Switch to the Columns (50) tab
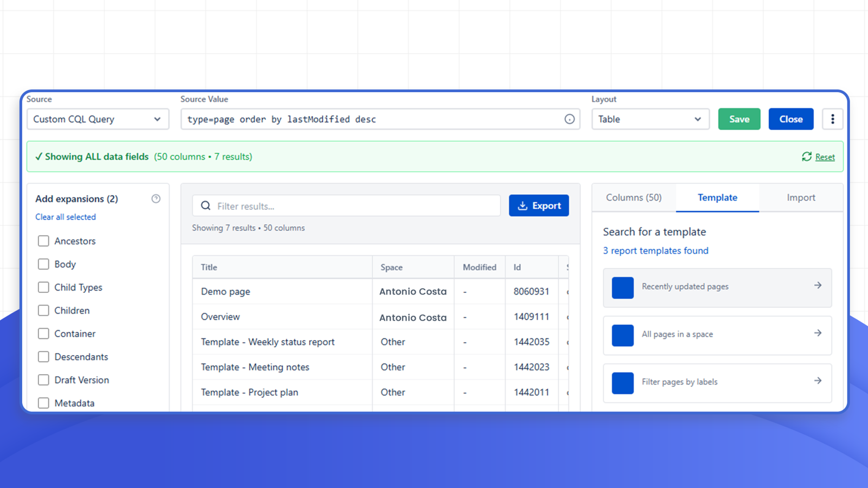This screenshot has height=488, width=868. (634, 197)
